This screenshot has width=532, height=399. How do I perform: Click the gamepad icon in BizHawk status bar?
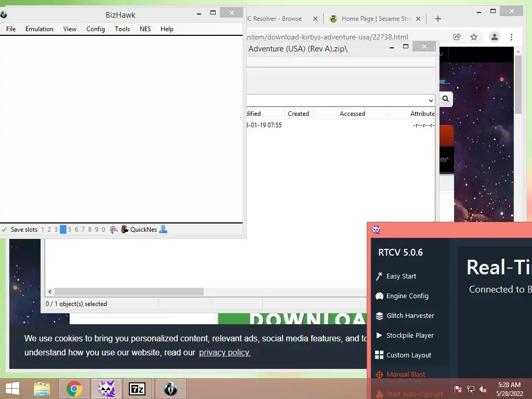point(114,230)
